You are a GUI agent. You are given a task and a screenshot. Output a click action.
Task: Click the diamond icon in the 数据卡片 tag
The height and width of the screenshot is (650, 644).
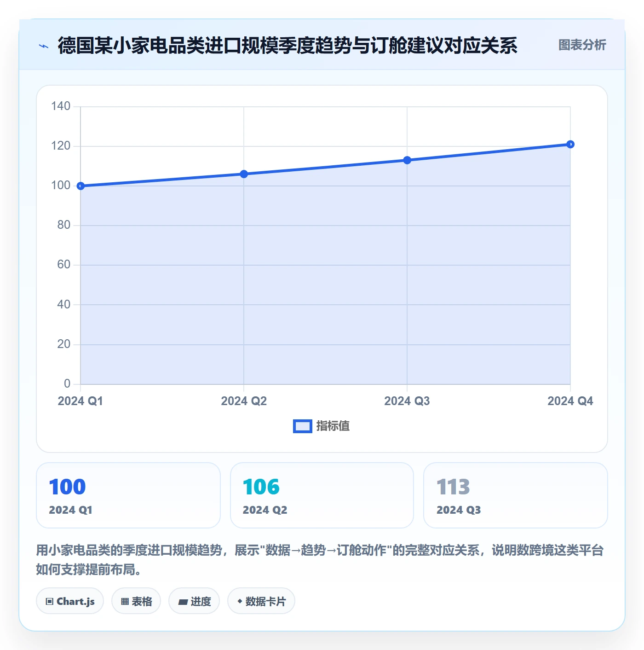[240, 601]
